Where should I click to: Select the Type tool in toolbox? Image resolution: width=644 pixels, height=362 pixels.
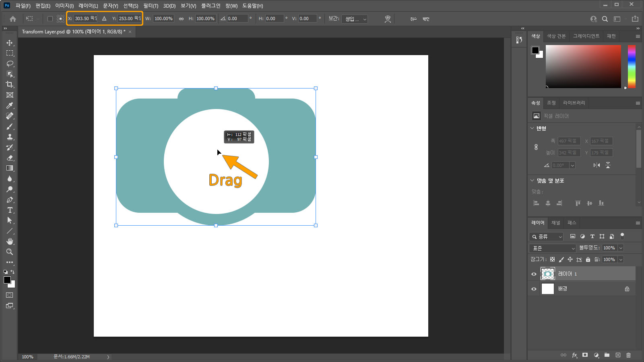(10, 210)
